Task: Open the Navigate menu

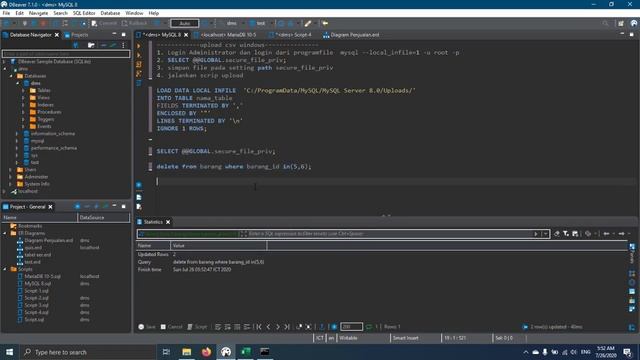Action: [x=38, y=13]
